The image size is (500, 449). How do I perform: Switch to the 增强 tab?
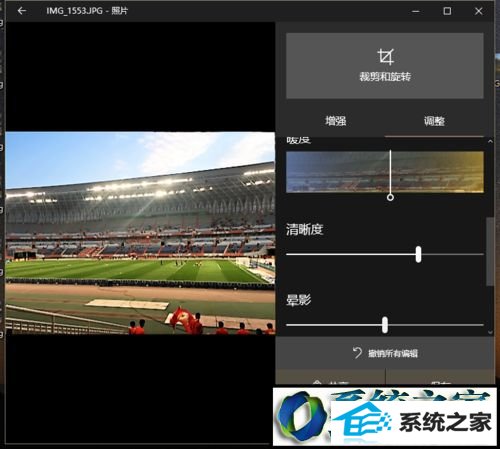point(336,121)
